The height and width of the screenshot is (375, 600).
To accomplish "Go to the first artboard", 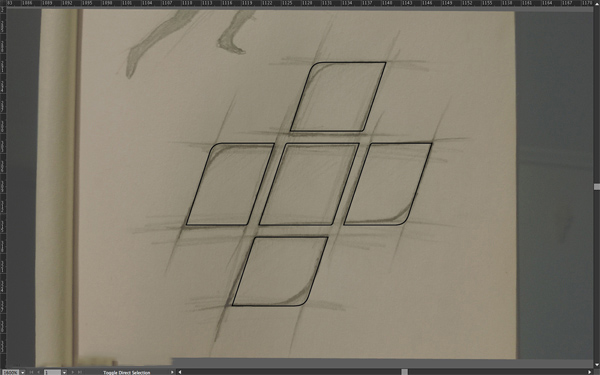I will [x=31, y=372].
